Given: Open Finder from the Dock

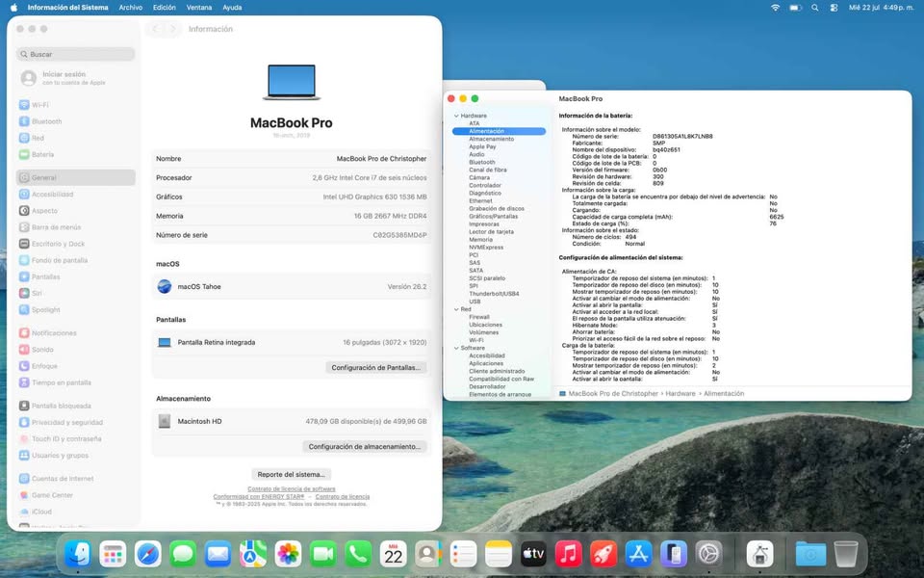Looking at the screenshot, I should 78,554.
